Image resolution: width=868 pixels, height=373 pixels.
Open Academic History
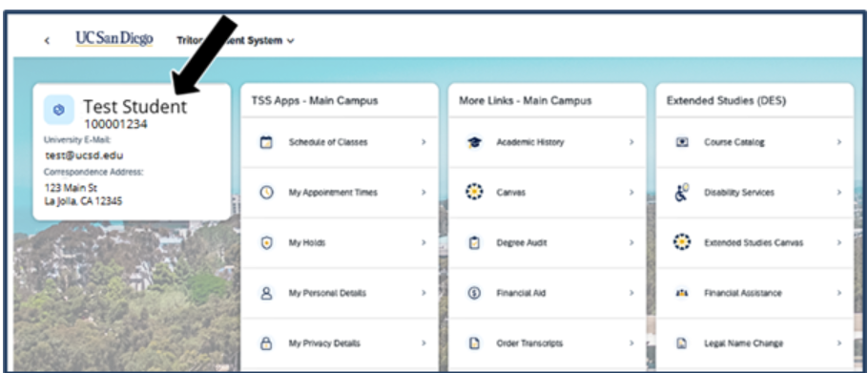[529, 142]
